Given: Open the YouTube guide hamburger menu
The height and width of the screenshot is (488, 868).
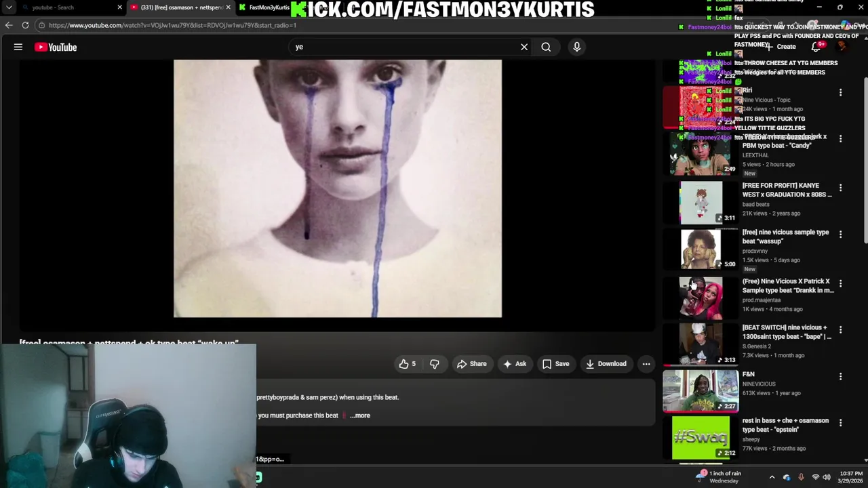Looking at the screenshot, I should (18, 47).
